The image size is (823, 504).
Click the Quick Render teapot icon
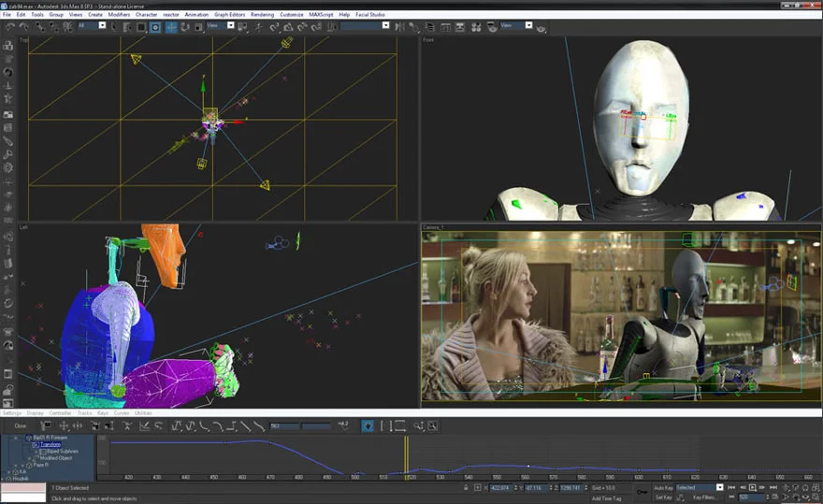point(541,29)
